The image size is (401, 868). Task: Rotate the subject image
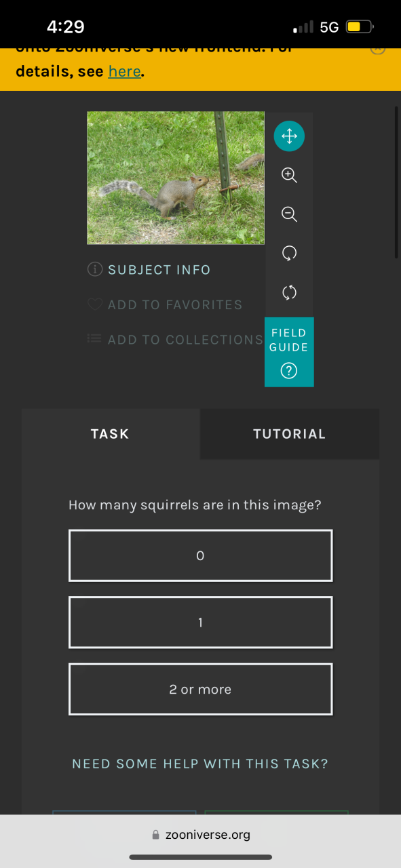(x=289, y=254)
